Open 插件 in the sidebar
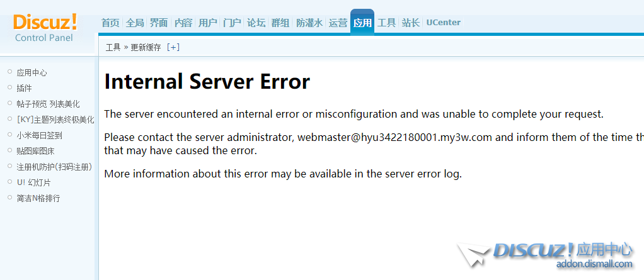The width and height of the screenshot is (644, 280). click(x=24, y=88)
